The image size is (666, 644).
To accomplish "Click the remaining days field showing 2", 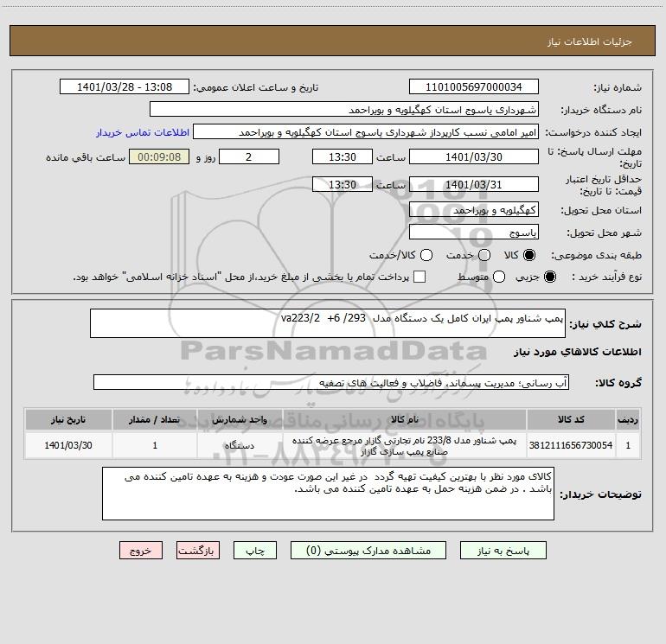I will pyautogui.click(x=249, y=156).
